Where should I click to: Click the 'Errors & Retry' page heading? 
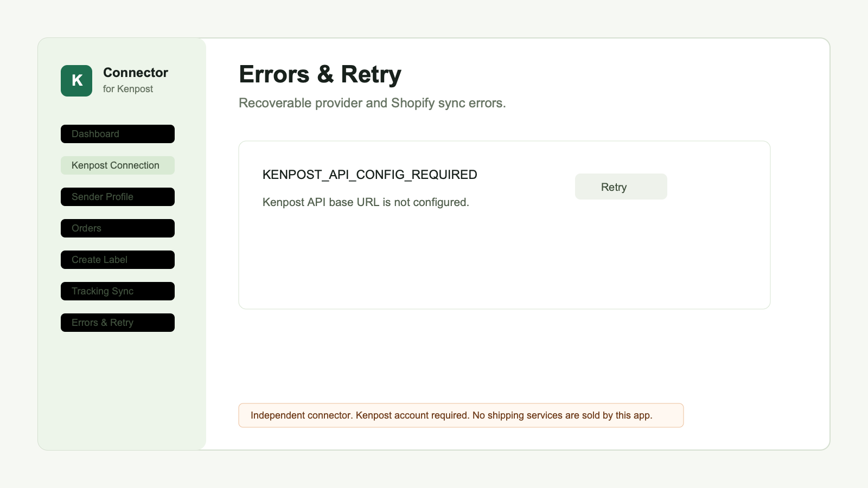pyautogui.click(x=320, y=74)
